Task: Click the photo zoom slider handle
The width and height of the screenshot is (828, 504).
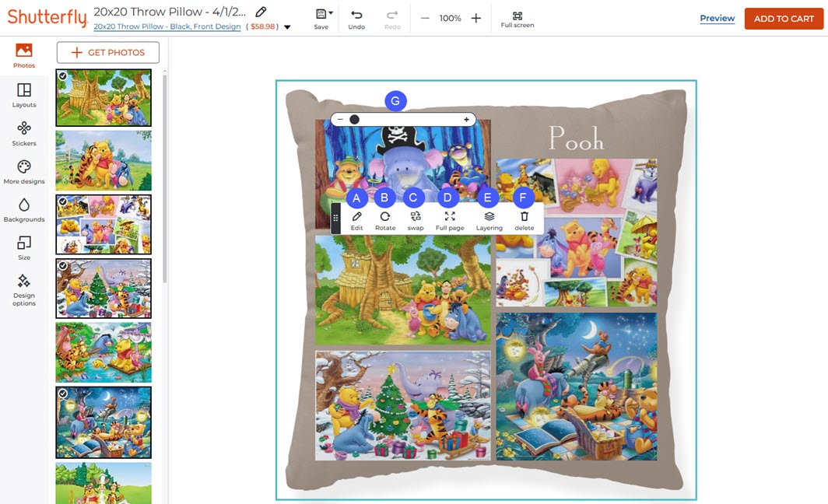Action: [x=354, y=120]
